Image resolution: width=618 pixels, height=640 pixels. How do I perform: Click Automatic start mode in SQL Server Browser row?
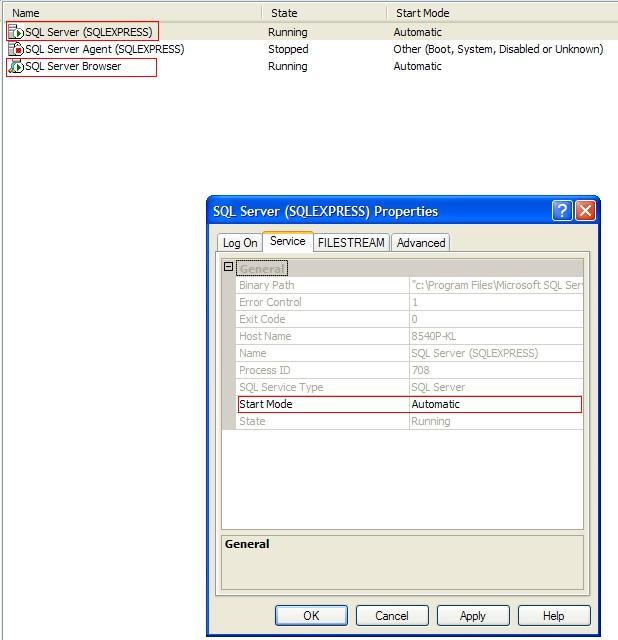(418, 66)
